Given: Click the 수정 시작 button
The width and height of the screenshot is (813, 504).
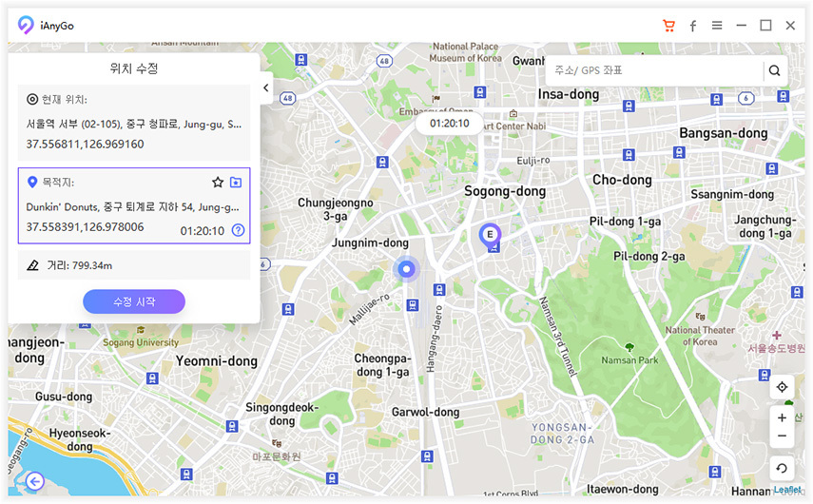Looking at the screenshot, I should pyautogui.click(x=134, y=301).
